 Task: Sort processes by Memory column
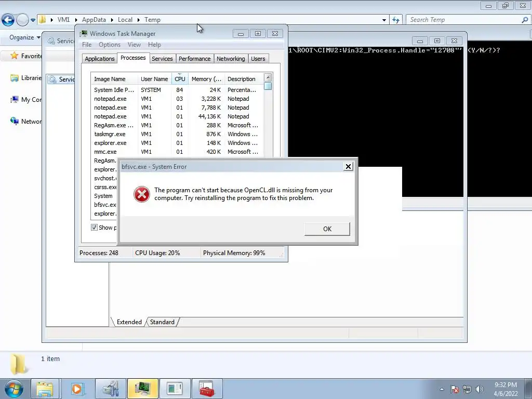[206, 79]
